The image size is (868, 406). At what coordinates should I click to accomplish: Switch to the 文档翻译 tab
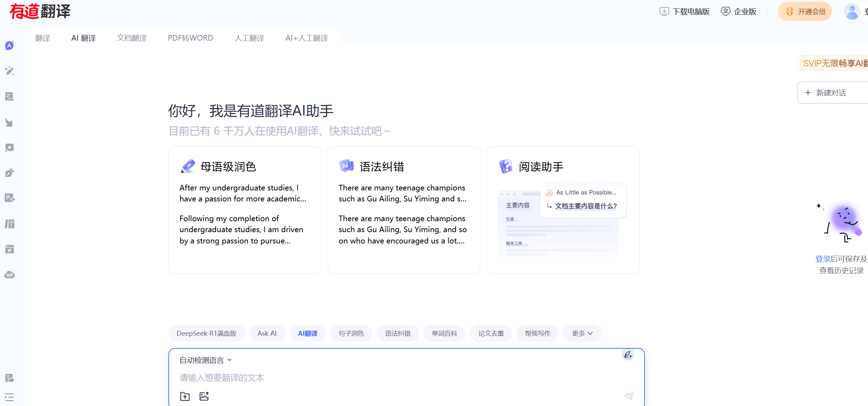pos(132,38)
